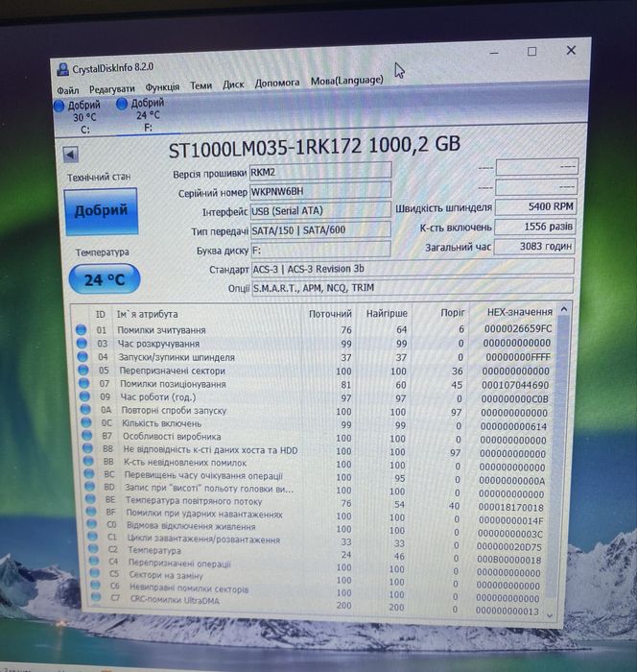Click status dot for C4 Перепризначені операції
This screenshot has height=672, width=637.
click(x=94, y=560)
